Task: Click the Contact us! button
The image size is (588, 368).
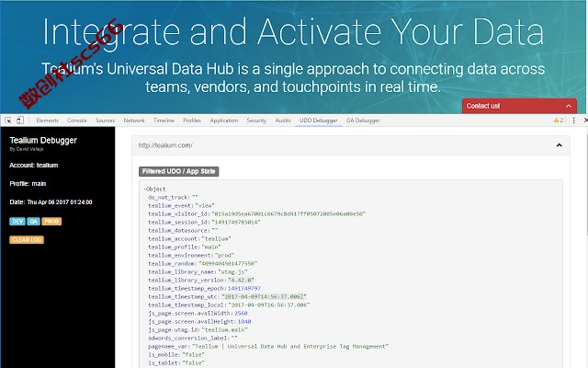Action: coord(519,107)
